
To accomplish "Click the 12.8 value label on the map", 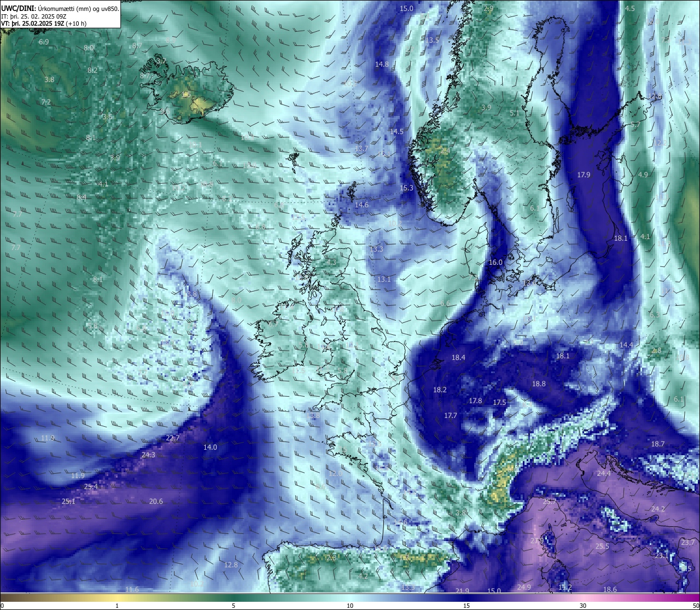I will (231, 565).
